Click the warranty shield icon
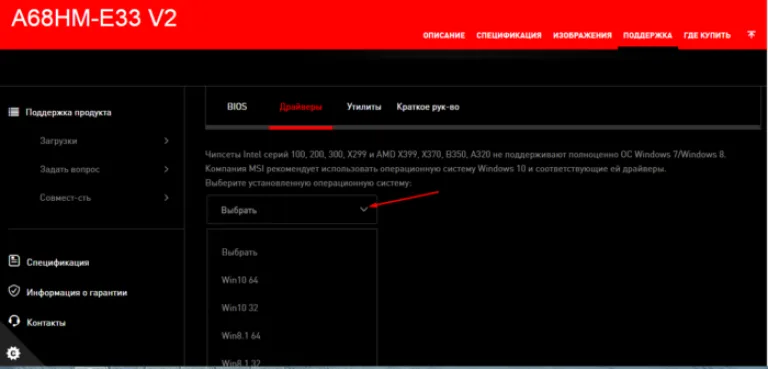The width and height of the screenshot is (768, 369). 14,292
